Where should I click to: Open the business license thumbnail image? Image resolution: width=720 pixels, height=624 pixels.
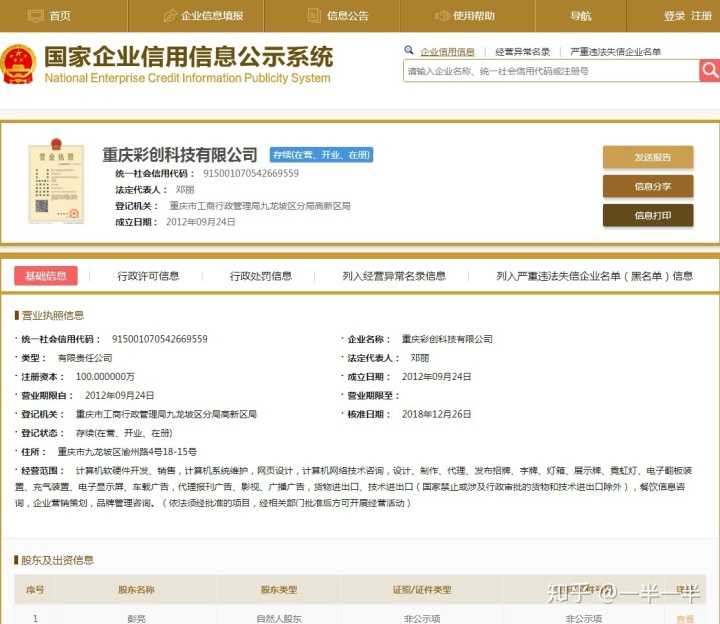click(56, 181)
